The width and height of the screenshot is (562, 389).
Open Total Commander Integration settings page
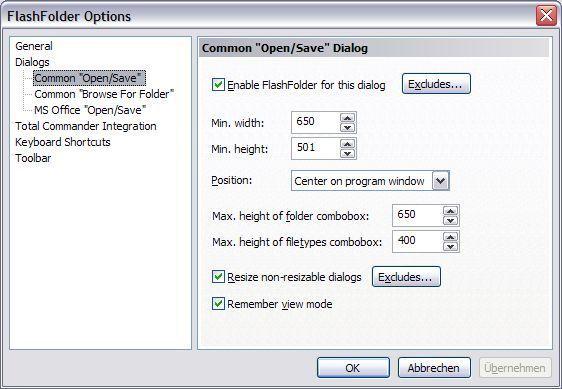click(86, 126)
